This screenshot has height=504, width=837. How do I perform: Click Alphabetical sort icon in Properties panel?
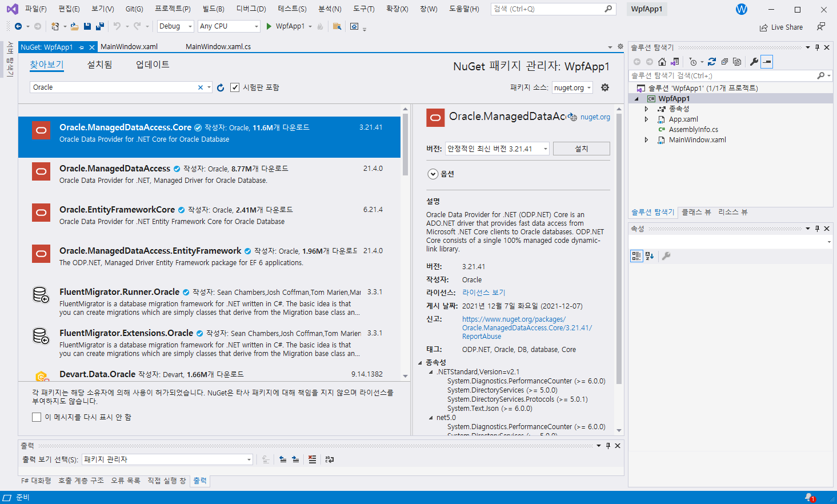[x=650, y=256]
